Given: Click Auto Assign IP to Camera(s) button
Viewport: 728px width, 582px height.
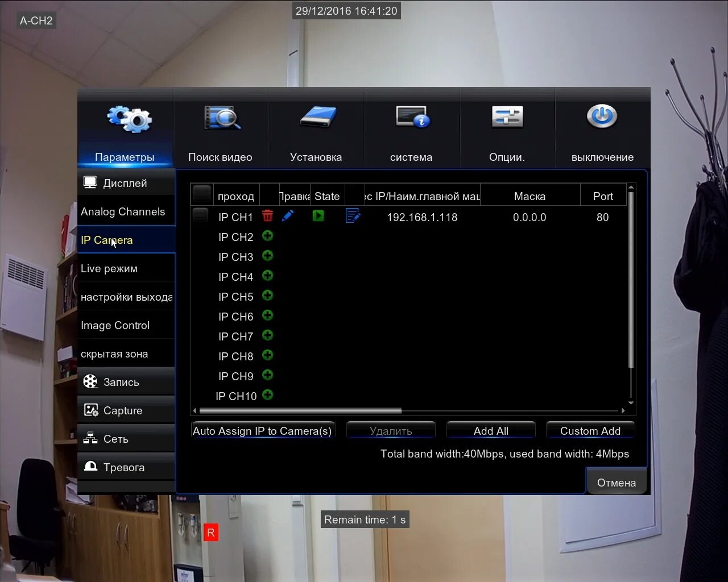Looking at the screenshot, I should pyautogui.click(x=263, y=430).
